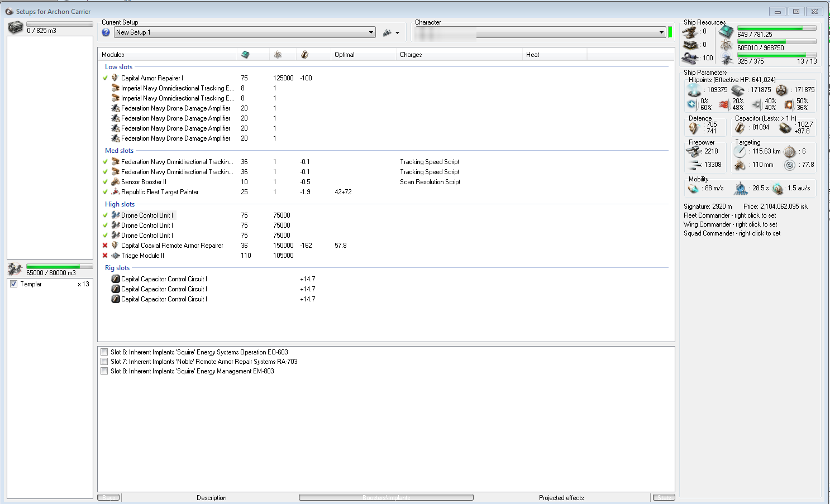The image size is (830, 504).
Task: Toggle the green check on Republic Fleet Target Painter
Action: (105, 192)
